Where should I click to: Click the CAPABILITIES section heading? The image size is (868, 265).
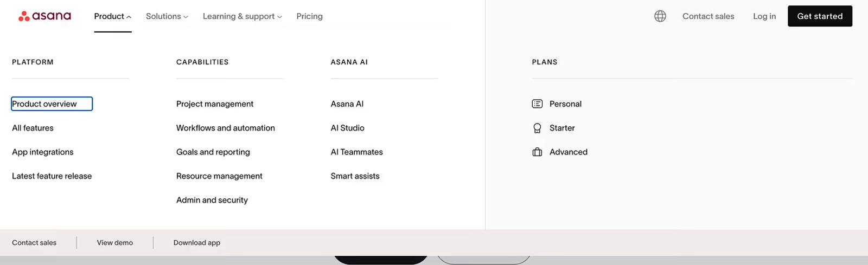click(202, 62)
